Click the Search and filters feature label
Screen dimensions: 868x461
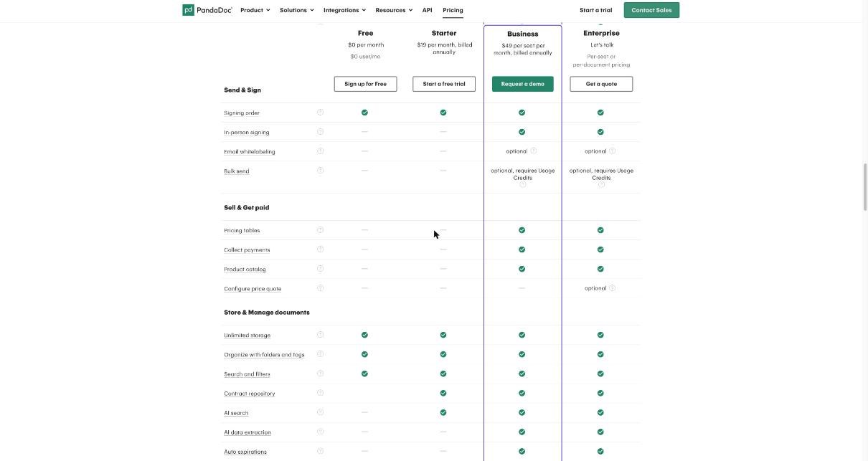pyautogui.click(x=247, y=374)
